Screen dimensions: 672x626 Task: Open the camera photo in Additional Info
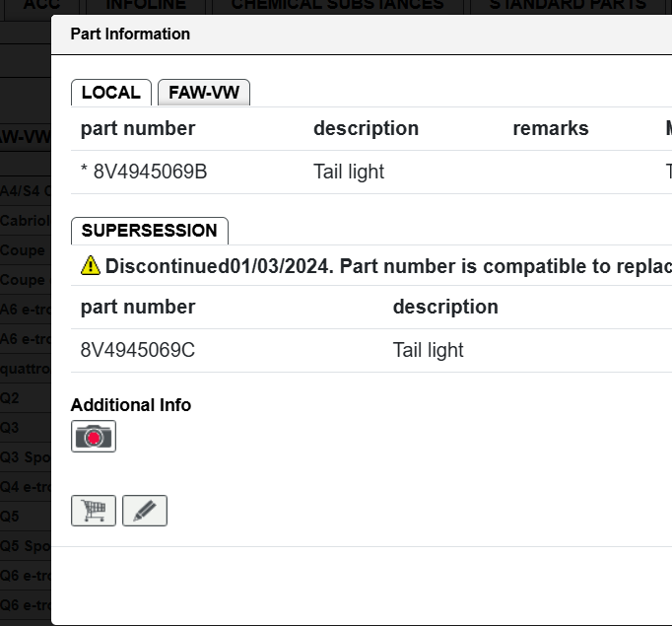pyautogui.click(x=94, y=436)
